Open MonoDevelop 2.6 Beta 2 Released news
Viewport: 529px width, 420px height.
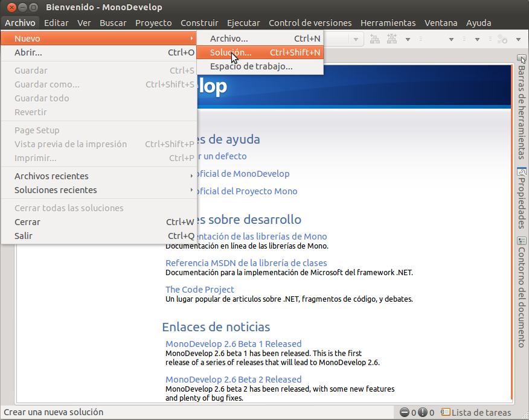[x=234, y=379]
